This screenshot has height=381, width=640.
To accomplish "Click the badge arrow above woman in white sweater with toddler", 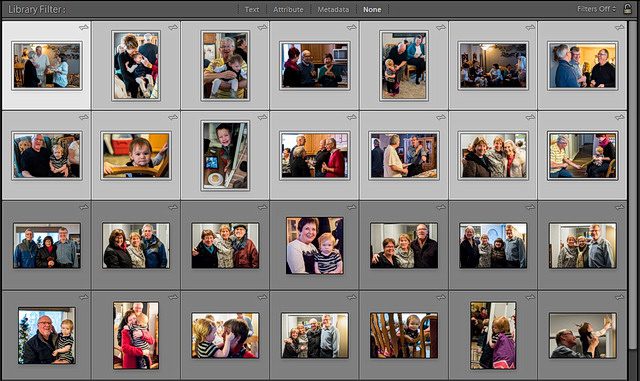I will 352,207.
